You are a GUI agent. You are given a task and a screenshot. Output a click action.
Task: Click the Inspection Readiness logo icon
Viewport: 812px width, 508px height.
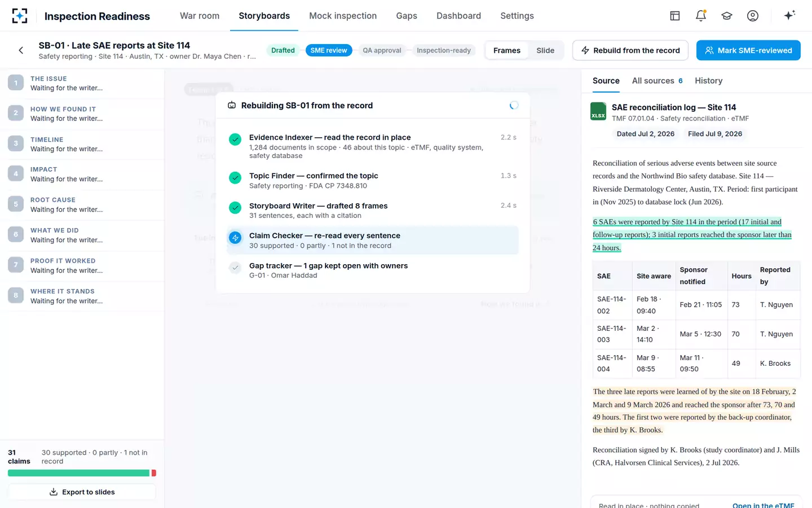[20, 16]
